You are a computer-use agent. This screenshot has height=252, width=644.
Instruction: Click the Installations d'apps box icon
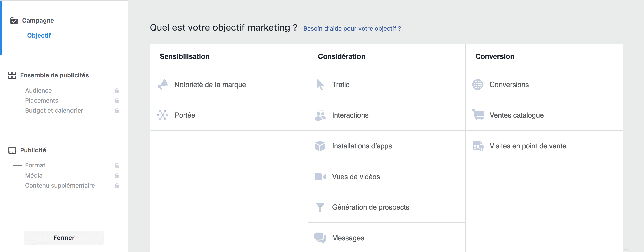click(320, 146)
